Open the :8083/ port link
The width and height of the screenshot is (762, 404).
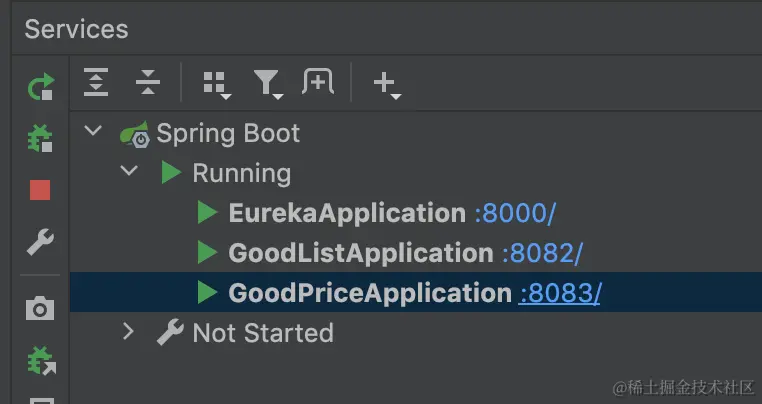pyautogui.click(x=560, y=293)
